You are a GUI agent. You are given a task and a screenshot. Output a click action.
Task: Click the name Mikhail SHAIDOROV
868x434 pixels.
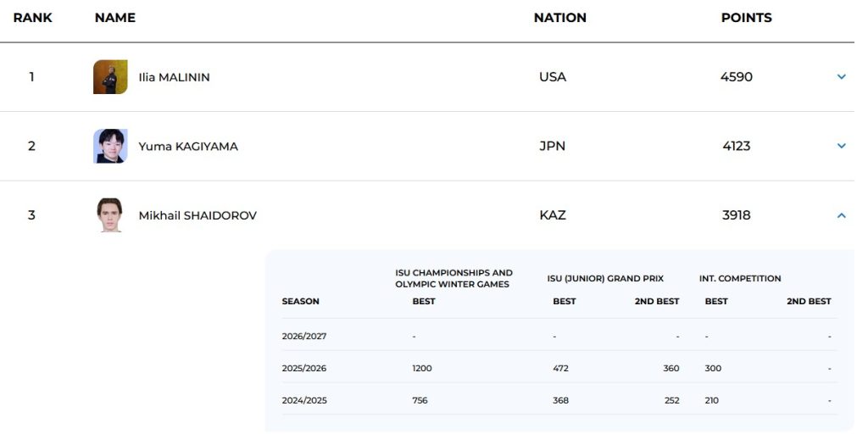tap(198, 216)
